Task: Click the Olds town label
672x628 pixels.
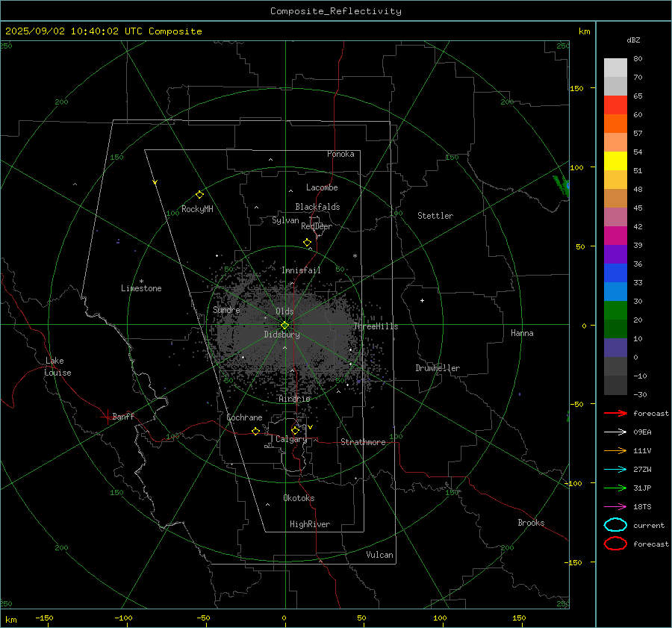Action: 284,311
